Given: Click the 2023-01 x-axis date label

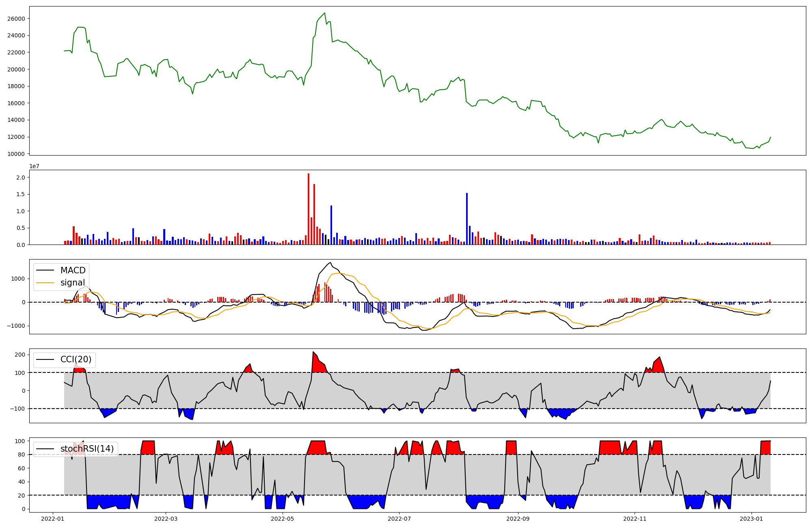Looking at the screenshot, I should (x=752, y=519).
